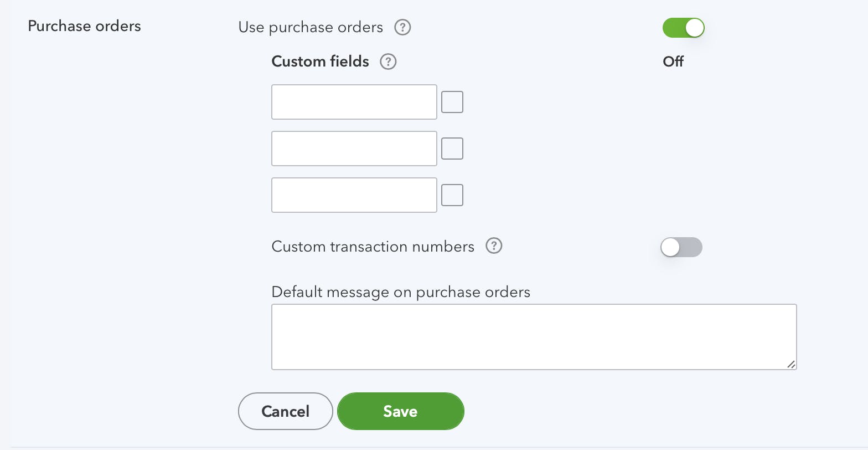
Task: Open help for Use purchase orders
Action: [402, 27]
